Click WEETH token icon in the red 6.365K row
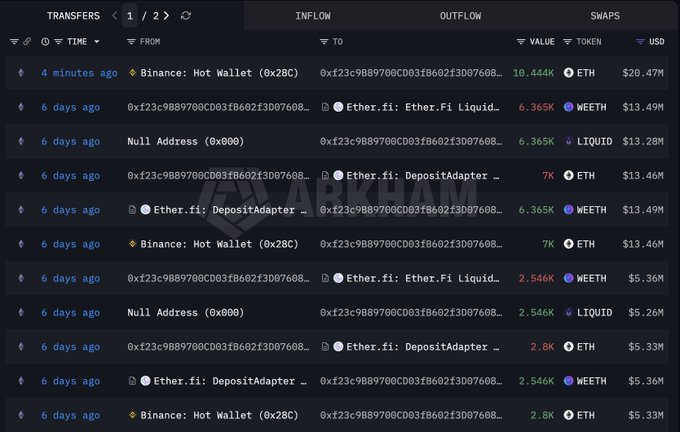Screen dimensions: 680x432 point(569,107)
